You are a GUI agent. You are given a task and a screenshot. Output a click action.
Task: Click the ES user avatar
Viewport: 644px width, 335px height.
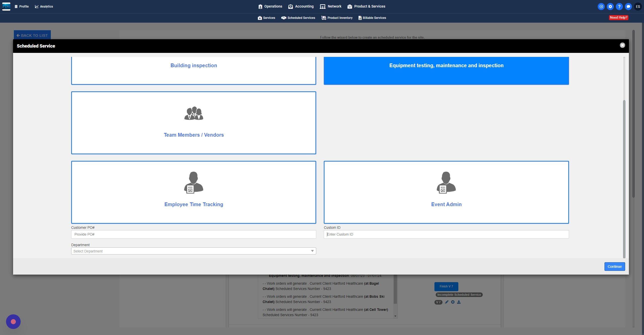pos(638,7)
